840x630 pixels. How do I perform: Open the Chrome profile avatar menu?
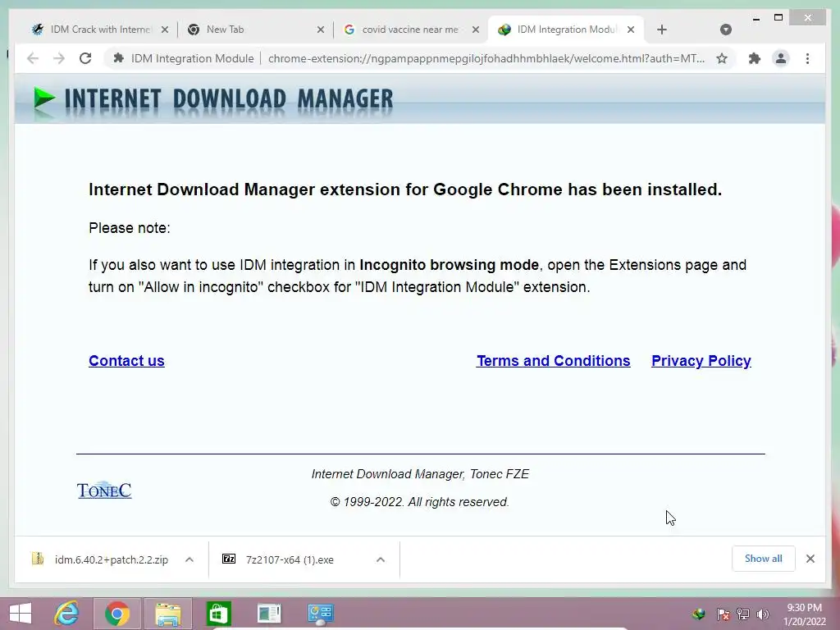pos(781,58)
